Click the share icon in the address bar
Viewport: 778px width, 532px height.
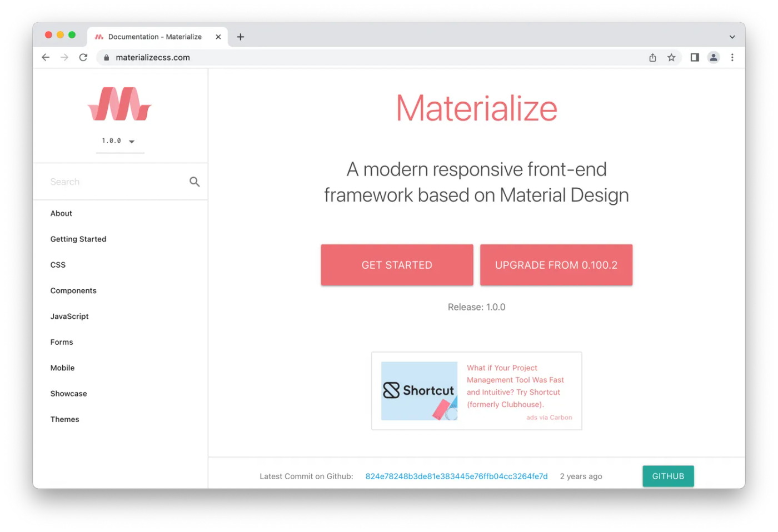(652, 57)
